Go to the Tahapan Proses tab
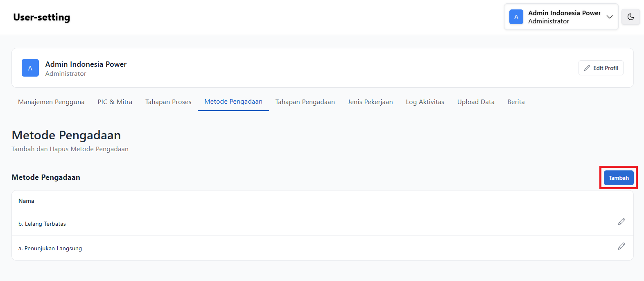644x281 pixels. tap(168, 102)
